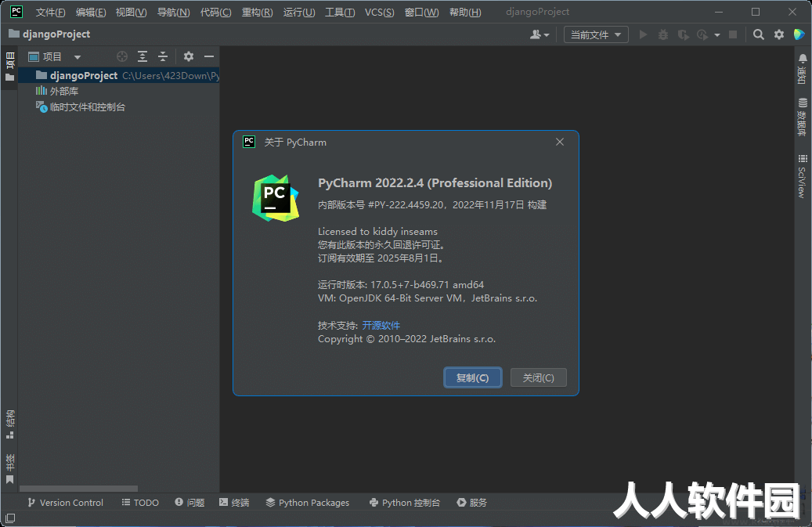The width and height of the screenshot is (812, 527).
Task: Click the Licensed to kiddy inseams text
Action: tap(377, 232)
